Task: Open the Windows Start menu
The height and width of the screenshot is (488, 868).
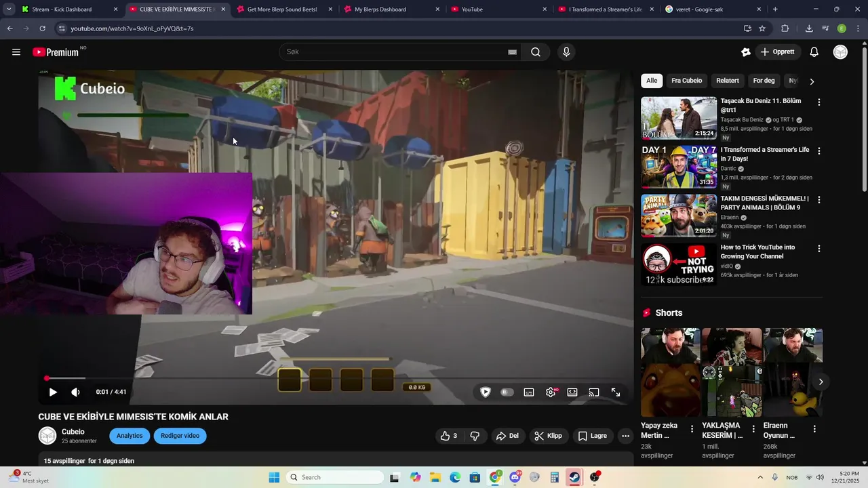Action: (x=274, y=477)
